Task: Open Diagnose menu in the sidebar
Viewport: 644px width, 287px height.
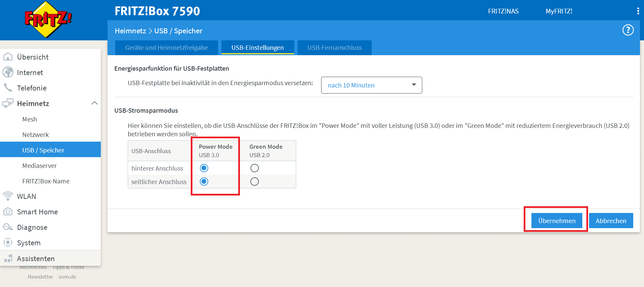Action: pyautogui.click(x=51, y=227)
